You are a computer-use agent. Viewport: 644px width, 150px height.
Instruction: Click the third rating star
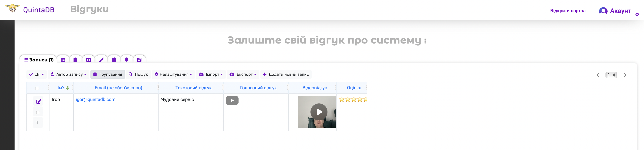pyautogui.click(x=354, y=99)
